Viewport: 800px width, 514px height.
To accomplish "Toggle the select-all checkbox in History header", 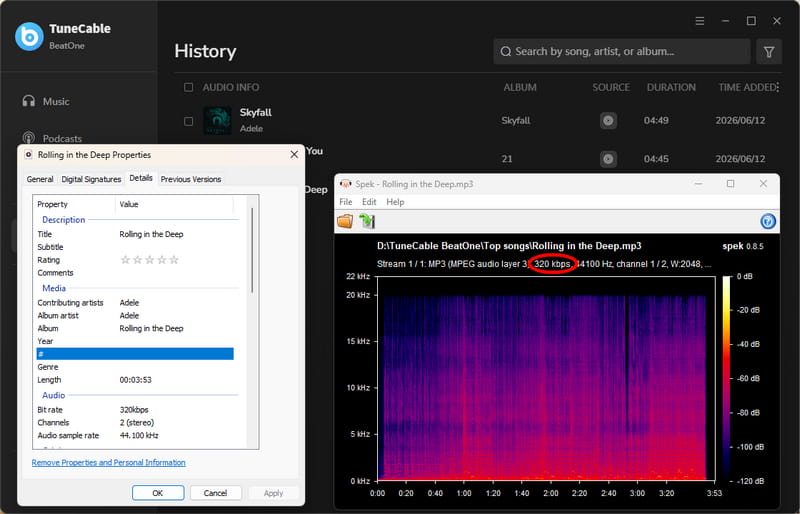I will pos(188,87).
